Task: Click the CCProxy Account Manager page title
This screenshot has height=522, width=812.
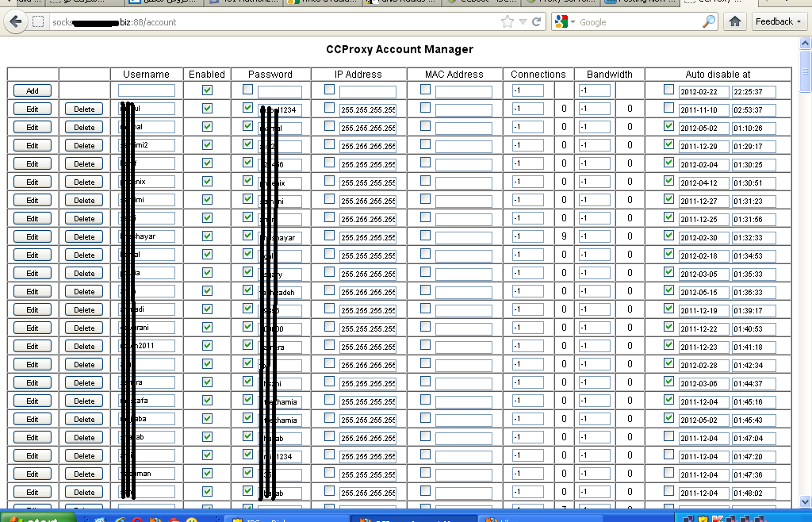Action: pos(400,49)
